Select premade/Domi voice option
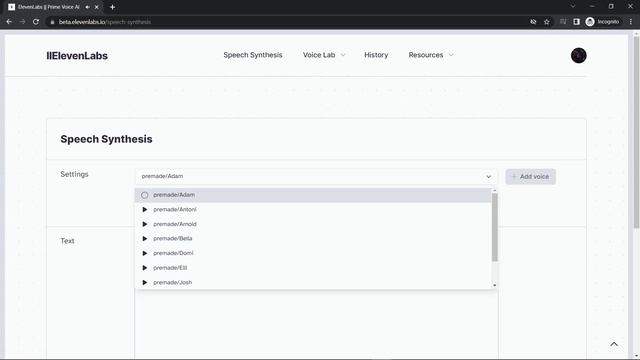 [313, 253]
